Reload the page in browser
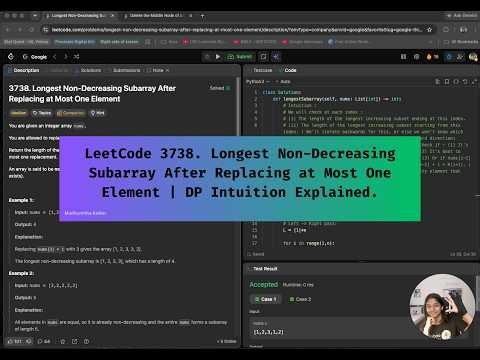The height and width of the screenshot is (360, 480). [31, 30]
